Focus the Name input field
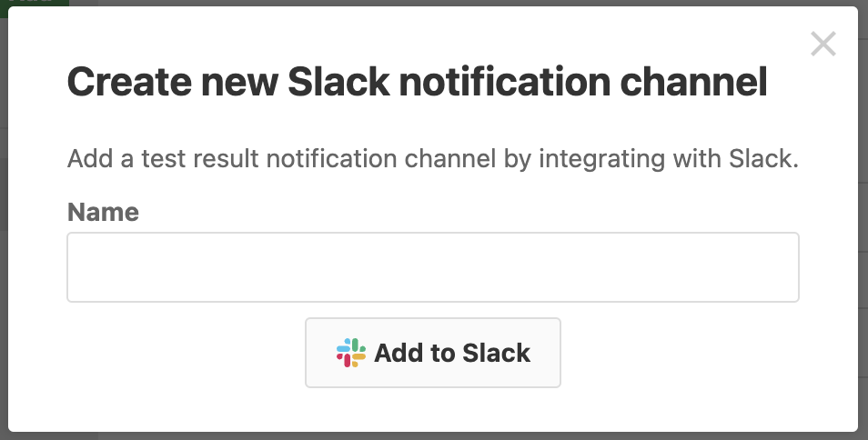Screen dimensions: 868x440 [x=433, y=267]
